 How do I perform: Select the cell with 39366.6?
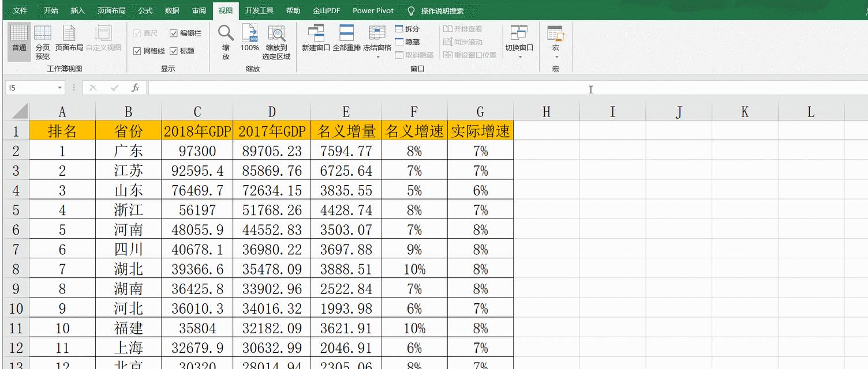click(197, 269)
